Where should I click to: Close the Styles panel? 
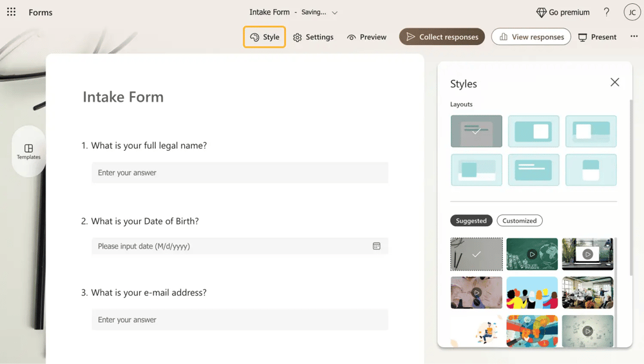(x=614, y=82)
